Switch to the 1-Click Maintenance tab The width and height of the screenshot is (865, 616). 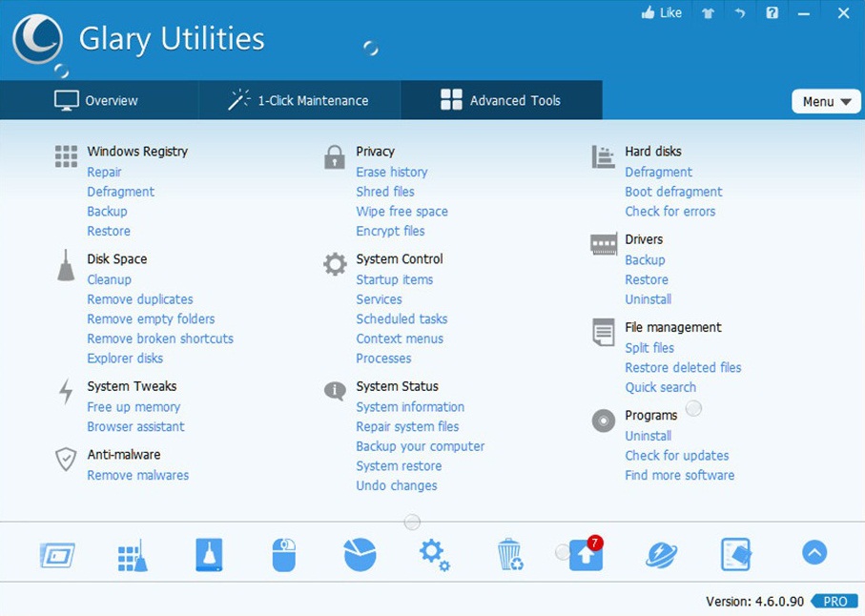299,100
